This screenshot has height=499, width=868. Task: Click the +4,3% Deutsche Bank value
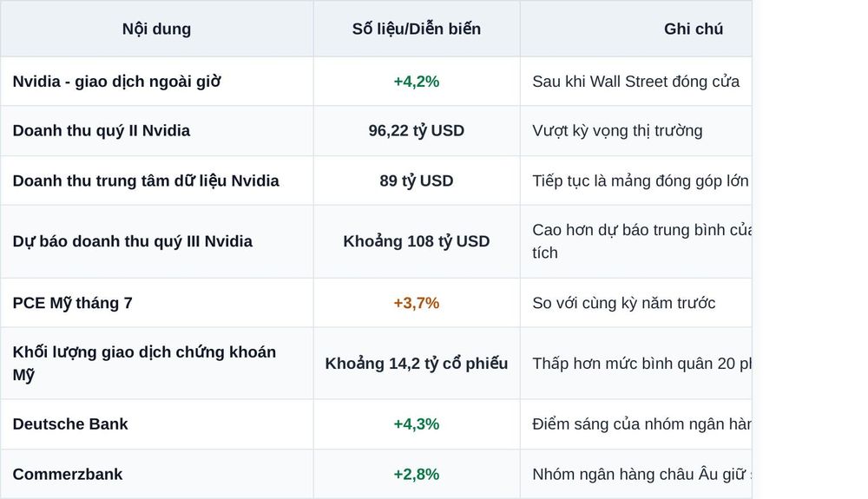coord(417,424)
